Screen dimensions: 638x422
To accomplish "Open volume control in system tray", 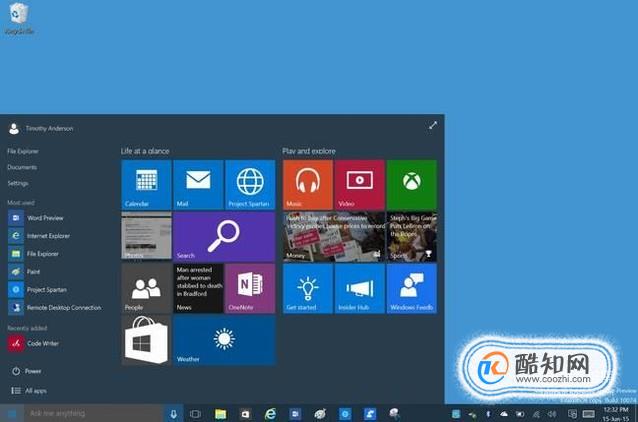I will pos(552,414).
